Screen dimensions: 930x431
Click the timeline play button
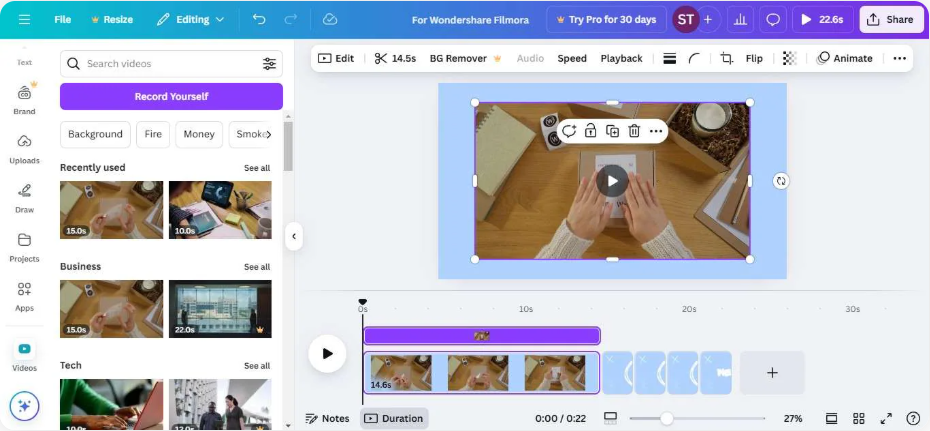tap(327, 353)
